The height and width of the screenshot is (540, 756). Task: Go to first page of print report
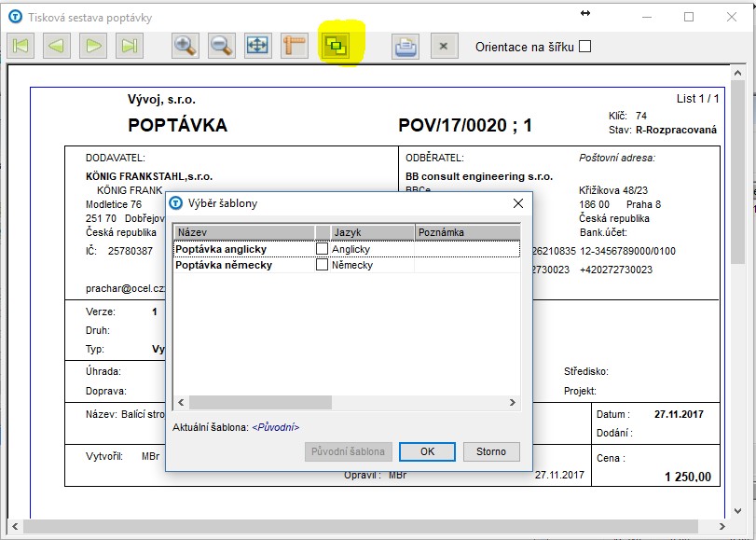coord(21,46)
